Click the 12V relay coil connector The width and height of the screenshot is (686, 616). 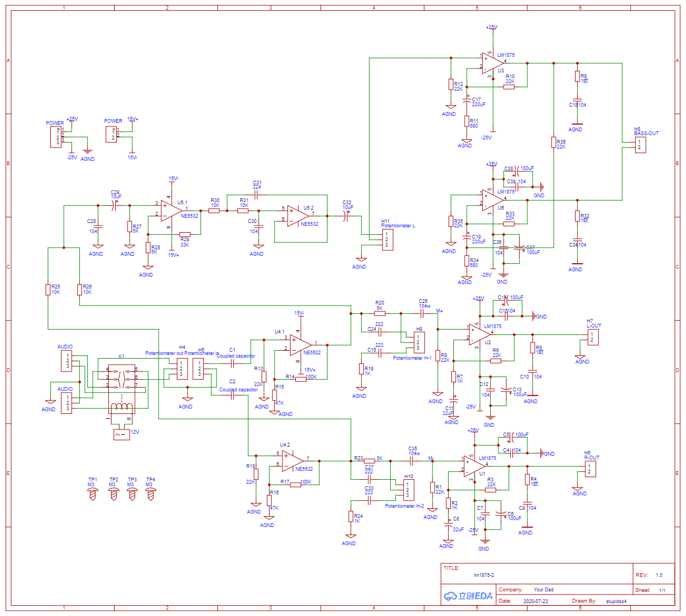(122, 435)
